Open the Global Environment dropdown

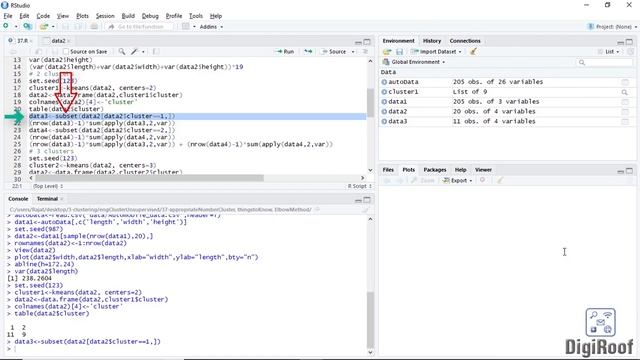point(414,62)
